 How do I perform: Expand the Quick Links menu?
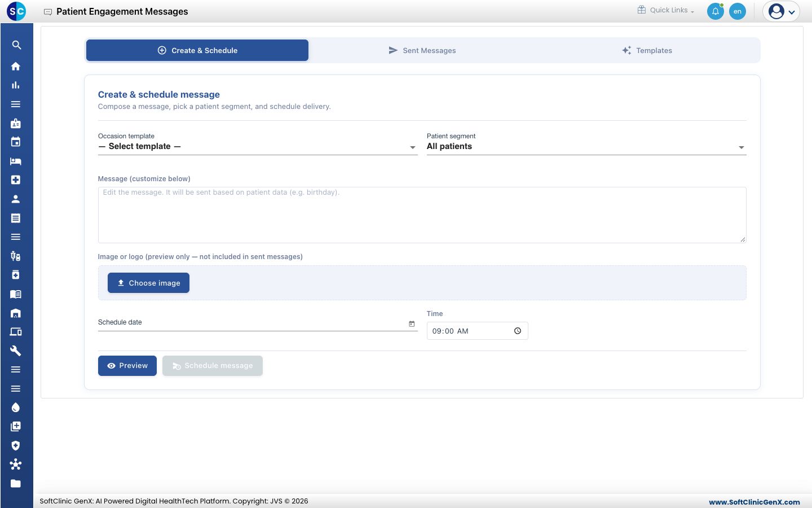pos(666,10)
